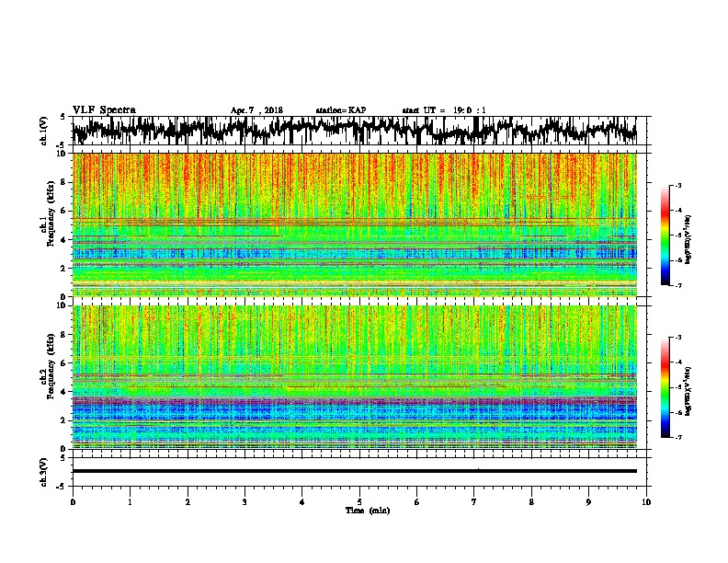This screenshot has height=563, width=728.
Task: Click inside the ch.1 spectrogram panel
Action: (x=354, y=224)
